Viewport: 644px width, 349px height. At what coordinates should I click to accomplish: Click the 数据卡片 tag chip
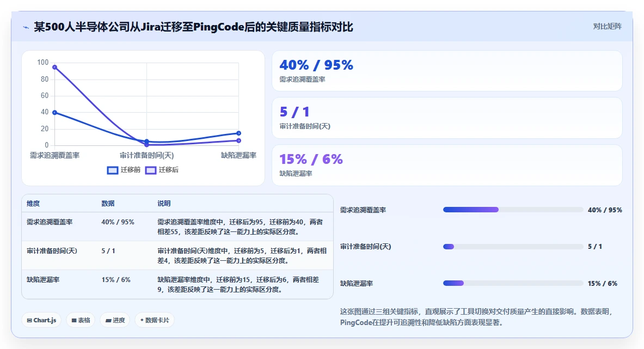[x=155, y=320]
